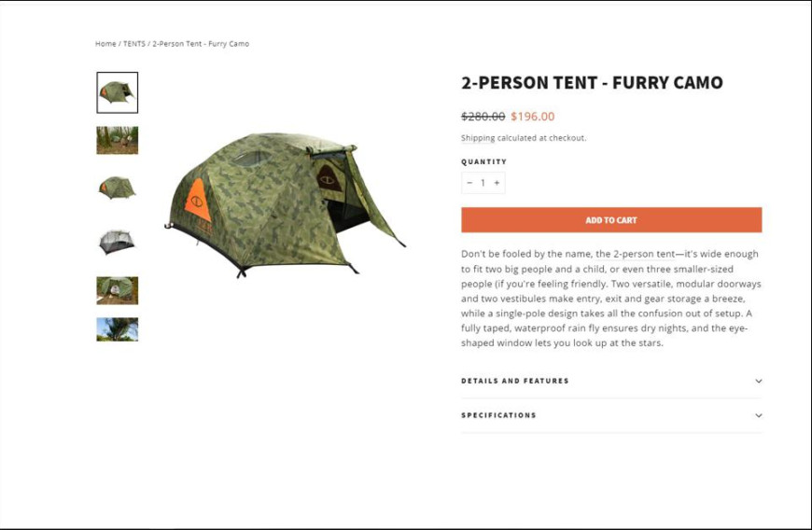View thumbnail of tent on dirt ground

coord(117,290)
